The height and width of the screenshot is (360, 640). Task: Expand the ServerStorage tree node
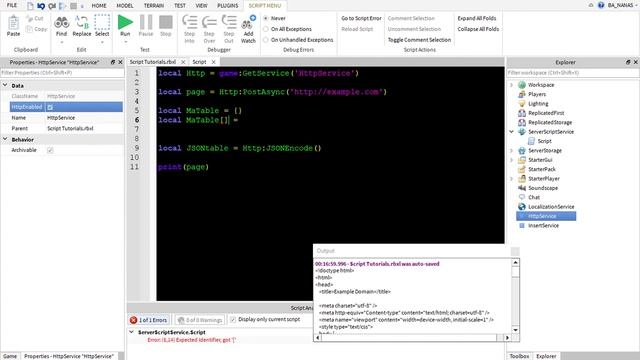511,151
